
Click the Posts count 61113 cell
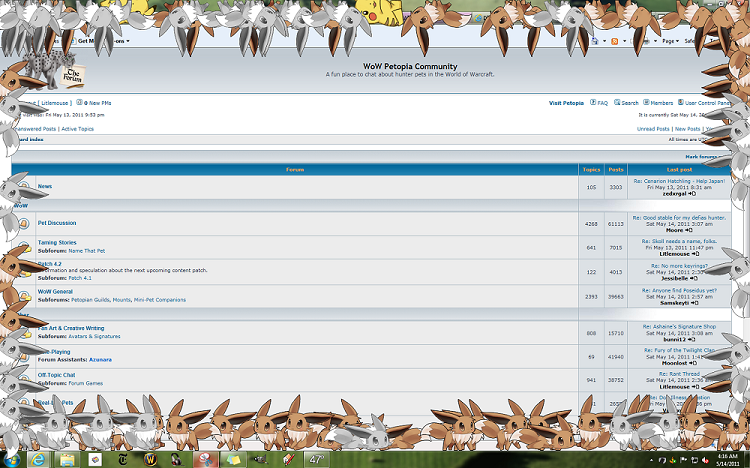(x=616, y=223)
